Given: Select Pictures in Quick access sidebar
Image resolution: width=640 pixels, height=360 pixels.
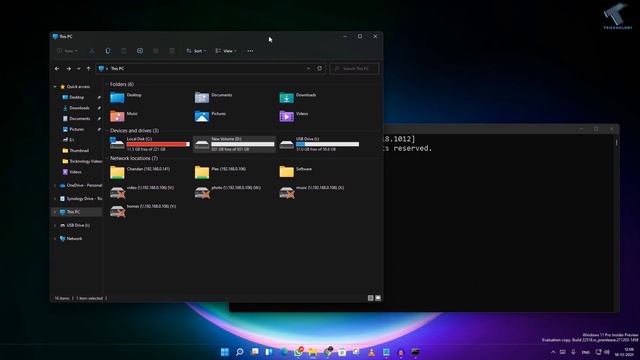Looking at the screenshot, I should point(76,129).
